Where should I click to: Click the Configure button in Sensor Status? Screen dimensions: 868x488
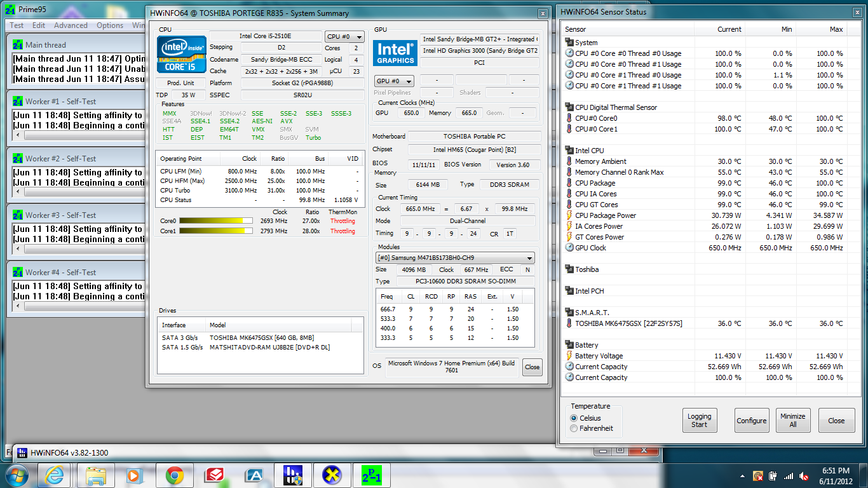tap(752, 421)
